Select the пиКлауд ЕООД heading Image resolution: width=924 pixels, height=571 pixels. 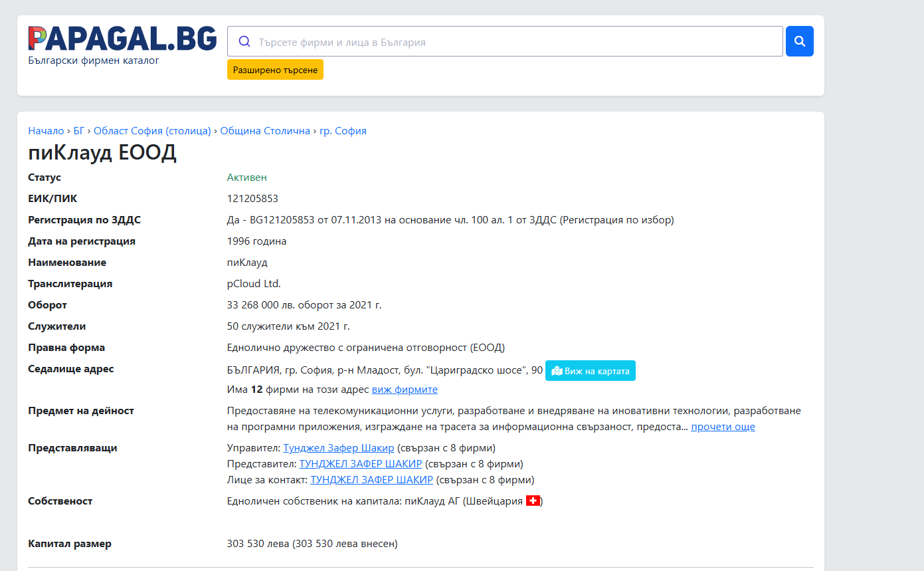tap(102, 153)
